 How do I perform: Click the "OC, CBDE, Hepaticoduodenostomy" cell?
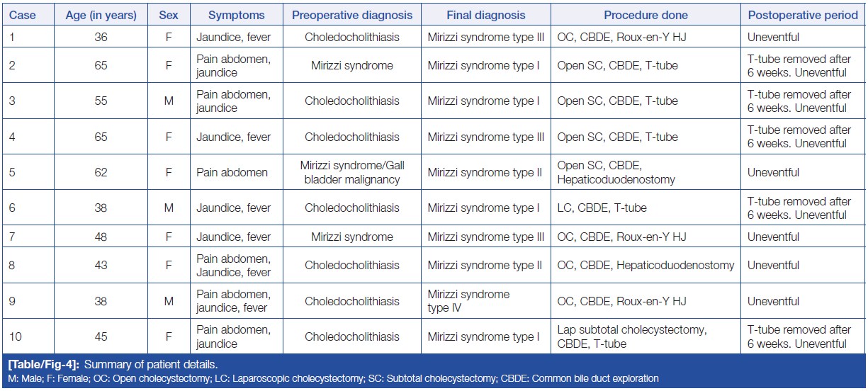click(646, 265)
